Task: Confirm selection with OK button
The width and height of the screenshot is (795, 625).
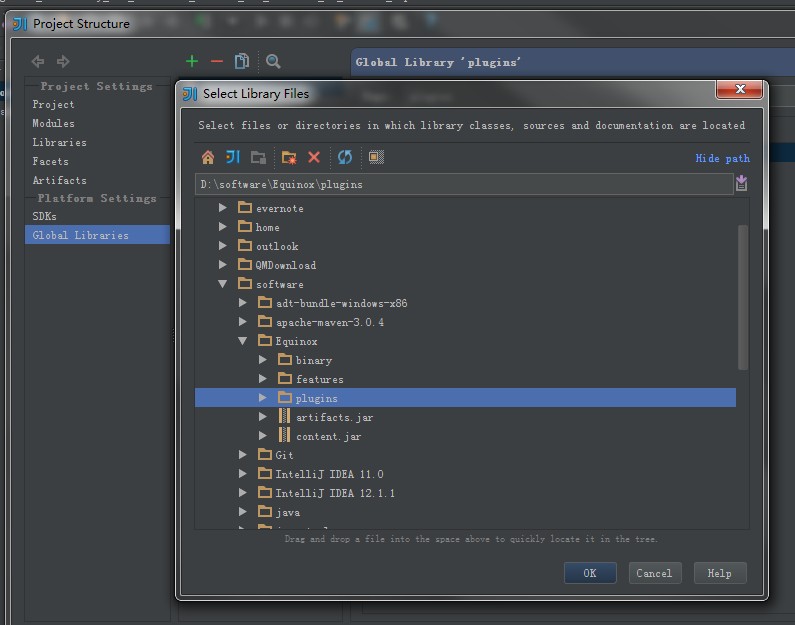Action: [x=590, y=573]
